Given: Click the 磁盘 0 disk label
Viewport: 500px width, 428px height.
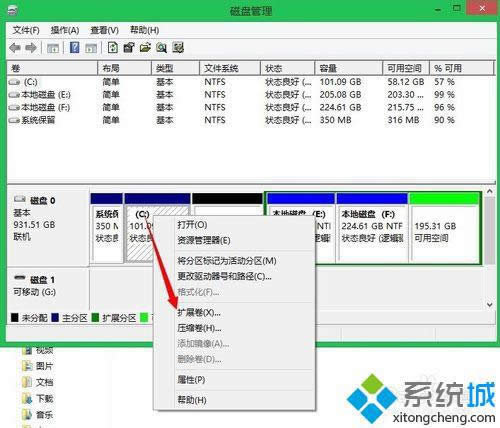Looking at the screenshot, I should [43, 200].
